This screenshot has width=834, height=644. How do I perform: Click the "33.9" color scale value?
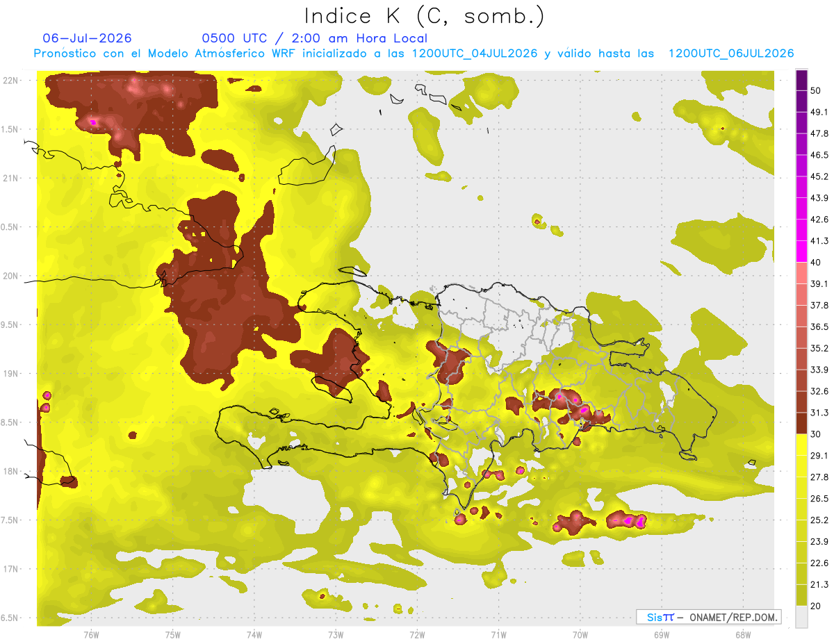pyautogui.click(x=819, y=370)
